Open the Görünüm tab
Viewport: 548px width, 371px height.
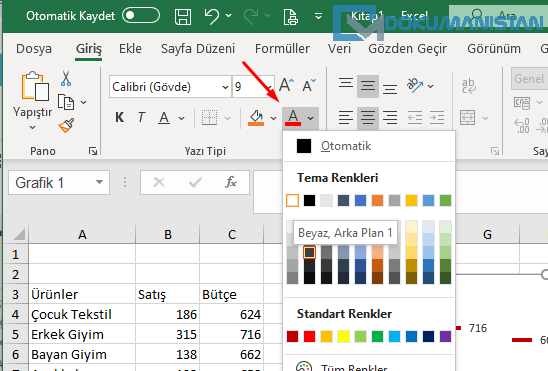(x=494, y=49)
